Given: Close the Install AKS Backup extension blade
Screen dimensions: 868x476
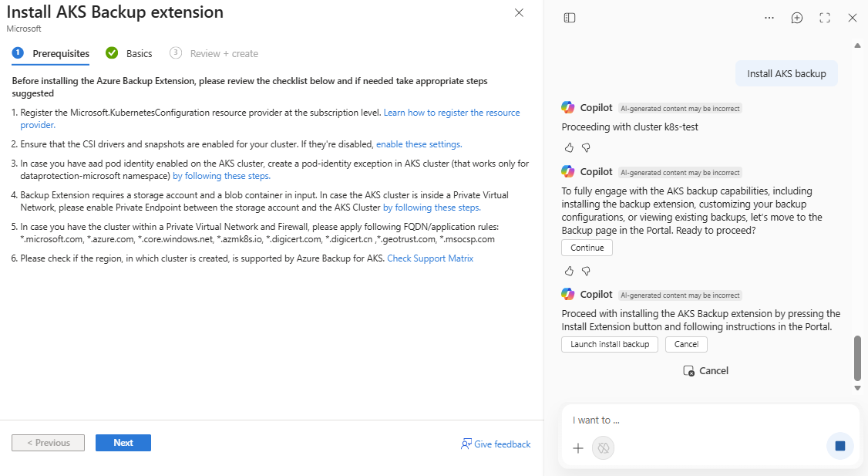Looking at the screenshot, I should pyautogui.click(x=519, y=13).
